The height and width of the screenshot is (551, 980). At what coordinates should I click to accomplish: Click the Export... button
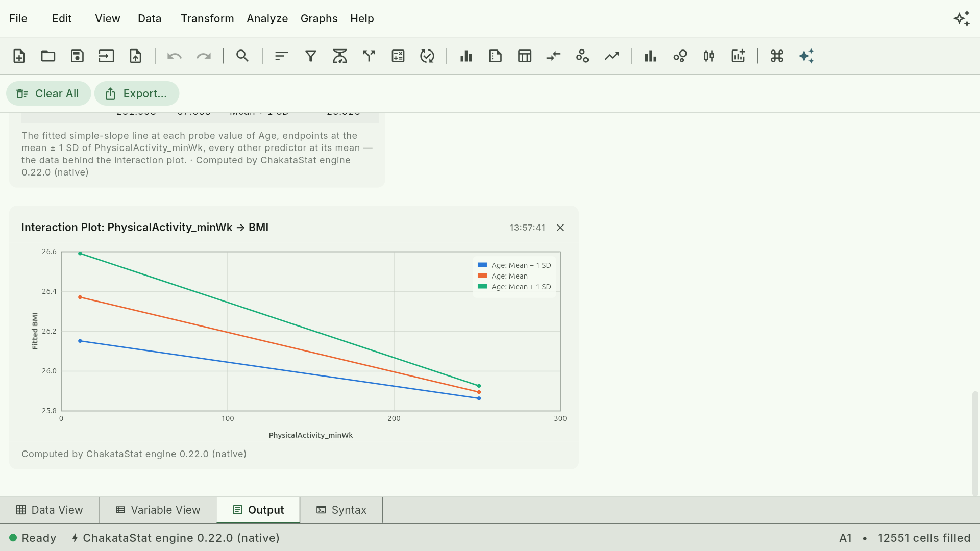137,94
